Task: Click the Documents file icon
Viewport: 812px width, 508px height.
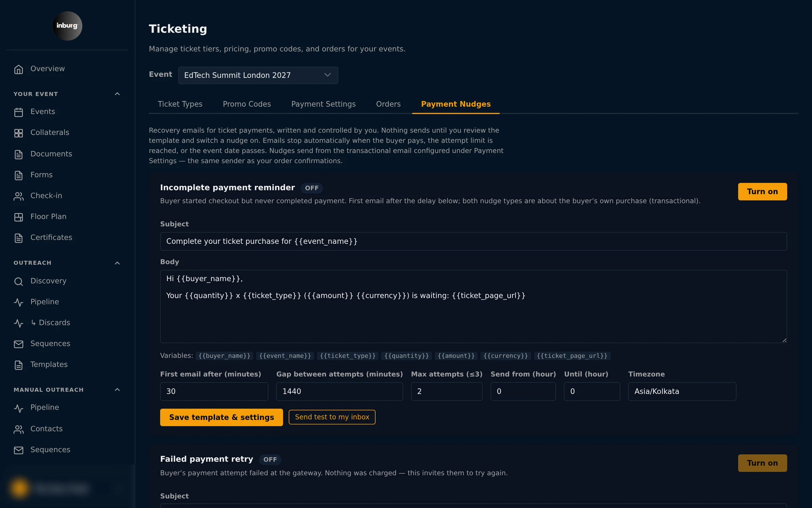Action: click(19, 154)
